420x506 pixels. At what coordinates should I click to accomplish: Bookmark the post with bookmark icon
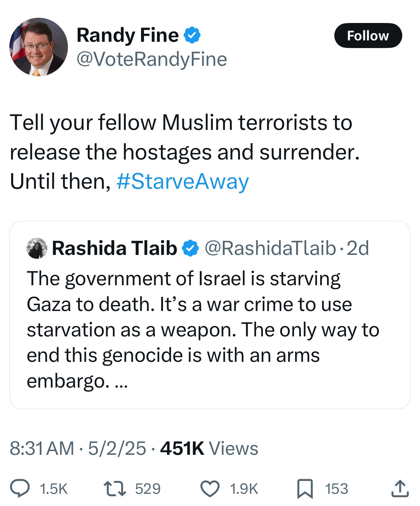point(305,489)
